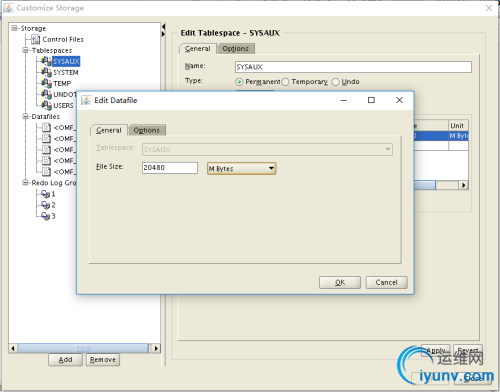
Task: Click the Revert button
Action: (468, 351)
